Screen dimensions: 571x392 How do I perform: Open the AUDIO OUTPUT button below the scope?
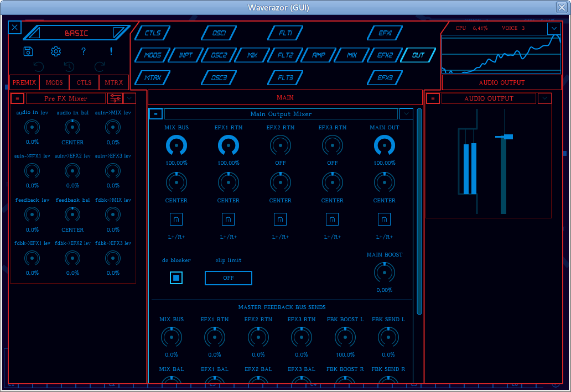[502, 82]
